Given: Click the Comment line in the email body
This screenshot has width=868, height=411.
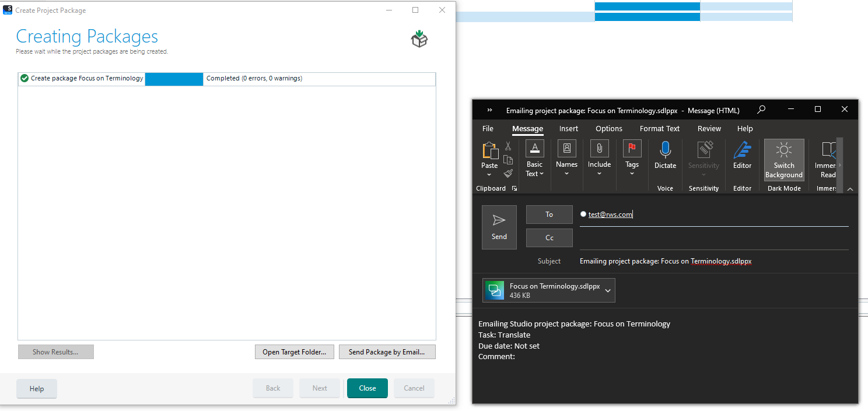Looking at the screenshot, I should 496,356.
